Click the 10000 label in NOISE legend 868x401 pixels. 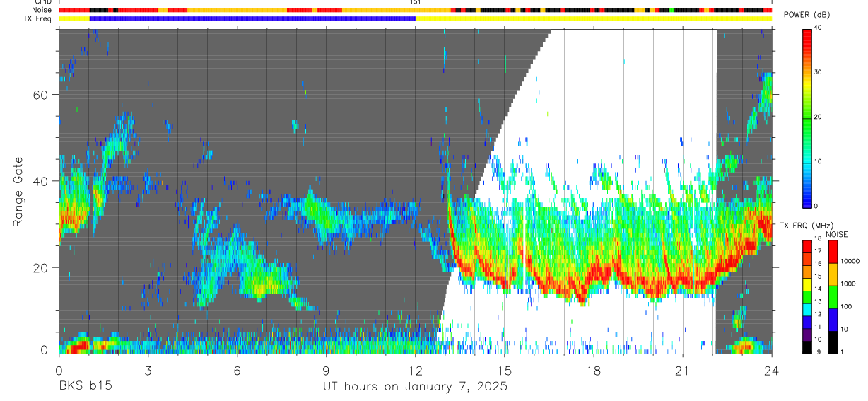point(850,262)
